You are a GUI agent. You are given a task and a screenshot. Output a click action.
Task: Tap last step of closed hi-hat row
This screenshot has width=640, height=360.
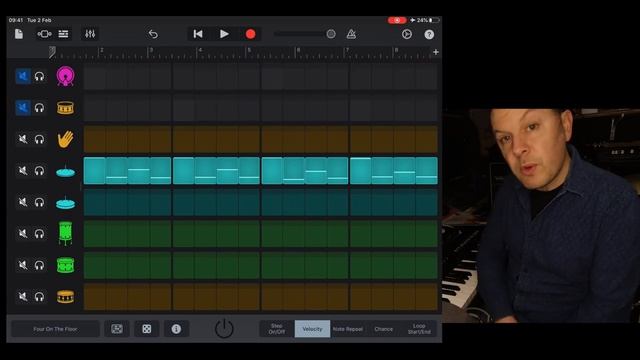click(427, 171)
